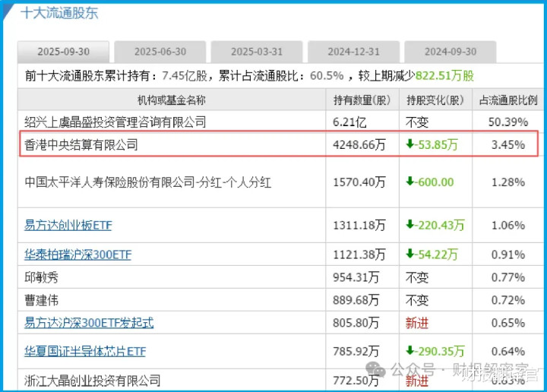Click the 持有数量(股) column header
The image size is (547, 392).
pyautogui.click(x=362, y=100)
